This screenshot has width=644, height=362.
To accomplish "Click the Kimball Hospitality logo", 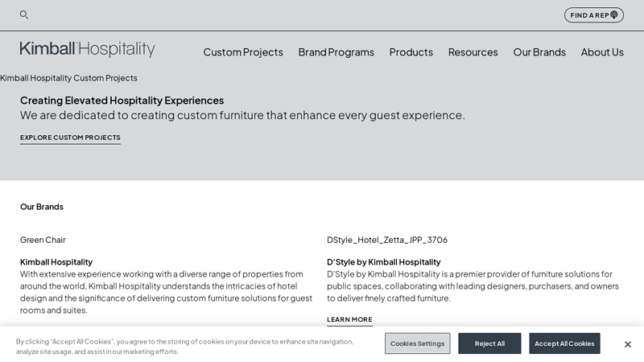I will [88, 50].
